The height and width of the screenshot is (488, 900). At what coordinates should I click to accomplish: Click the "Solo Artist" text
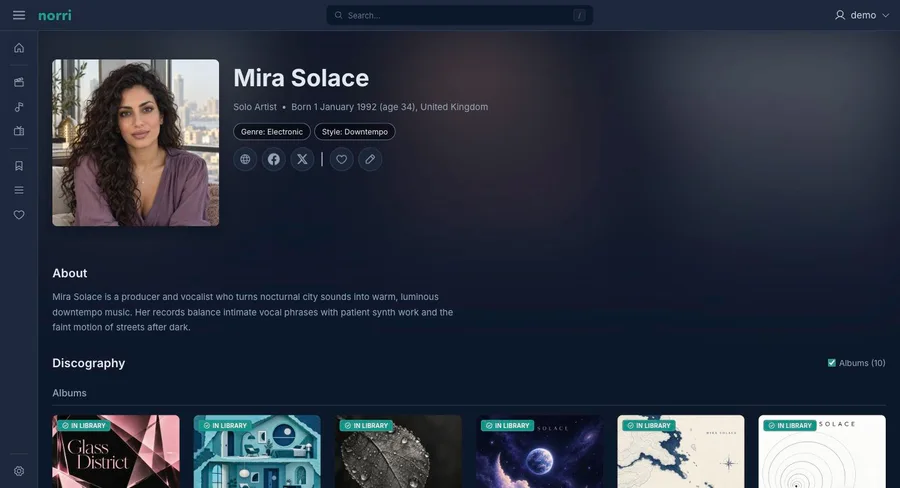tap(255, 107)
